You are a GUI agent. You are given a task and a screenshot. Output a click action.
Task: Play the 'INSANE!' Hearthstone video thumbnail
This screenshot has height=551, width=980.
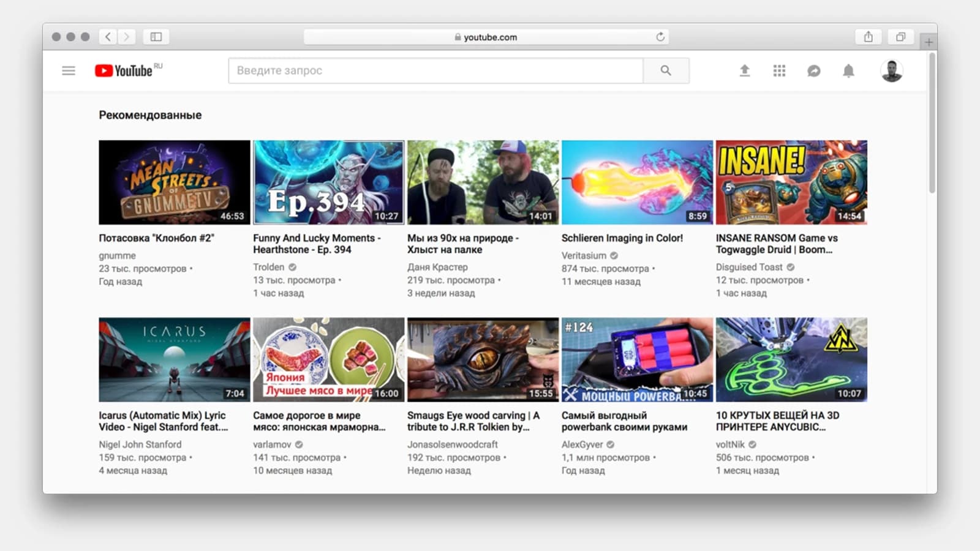pyautogui.click(x=791, y=182)
